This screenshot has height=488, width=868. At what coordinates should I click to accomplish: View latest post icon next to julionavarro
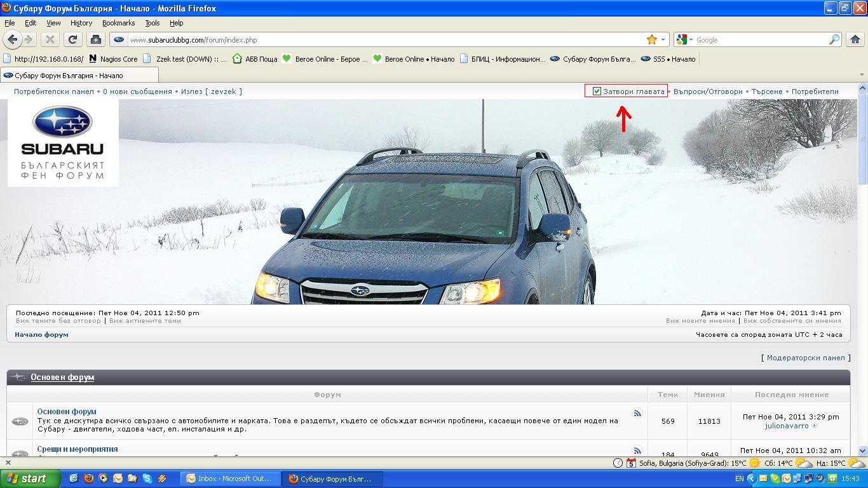[814, 426]
